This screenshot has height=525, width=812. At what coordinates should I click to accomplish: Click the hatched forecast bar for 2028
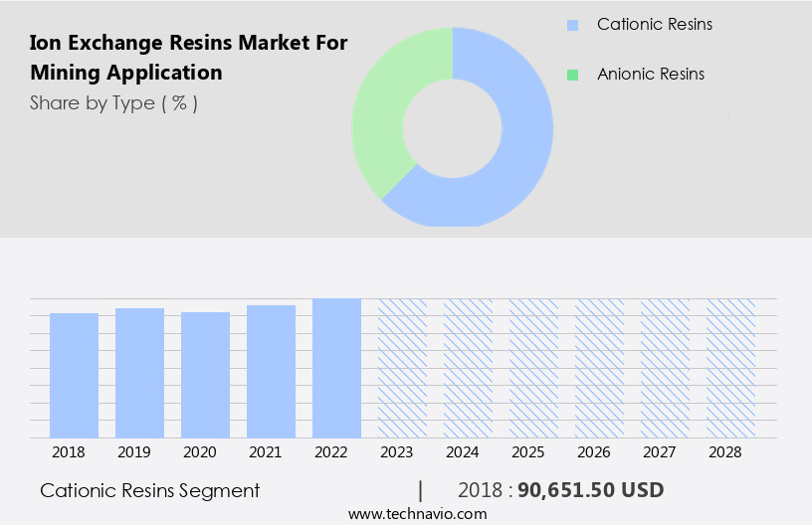730,368
